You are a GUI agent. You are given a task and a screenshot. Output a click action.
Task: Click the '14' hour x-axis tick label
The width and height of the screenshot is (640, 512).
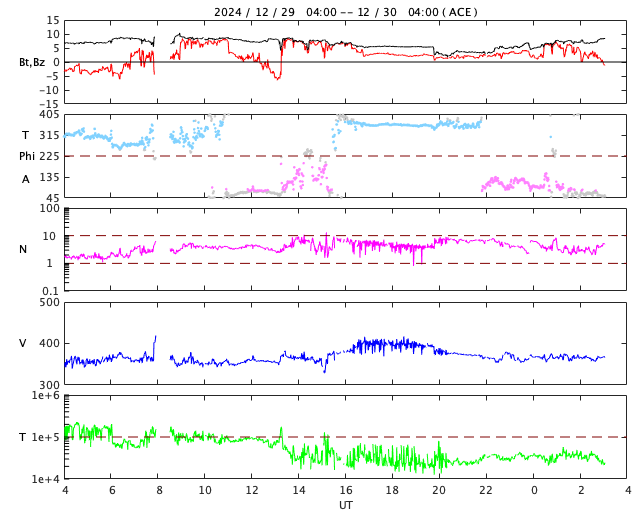tap(299, 490)
